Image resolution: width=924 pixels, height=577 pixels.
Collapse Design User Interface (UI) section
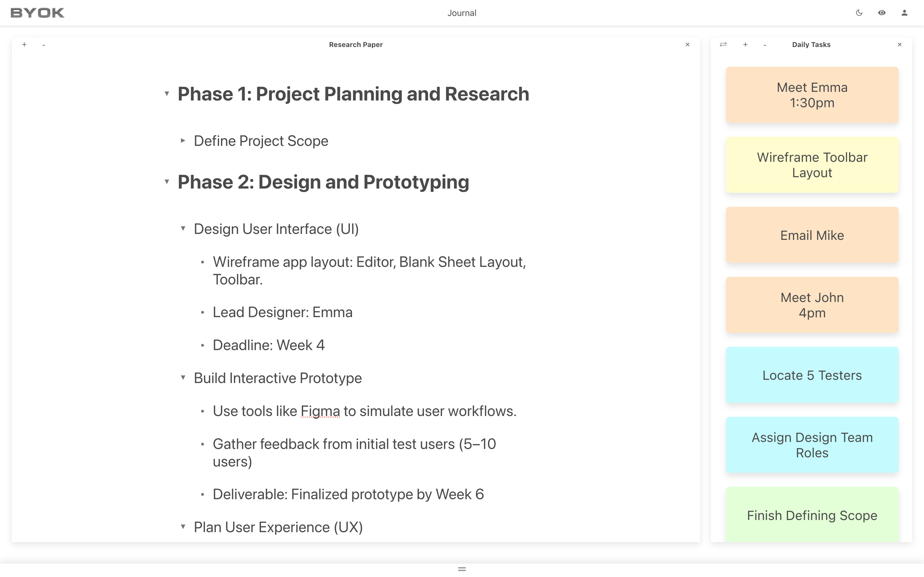point(183,229)
